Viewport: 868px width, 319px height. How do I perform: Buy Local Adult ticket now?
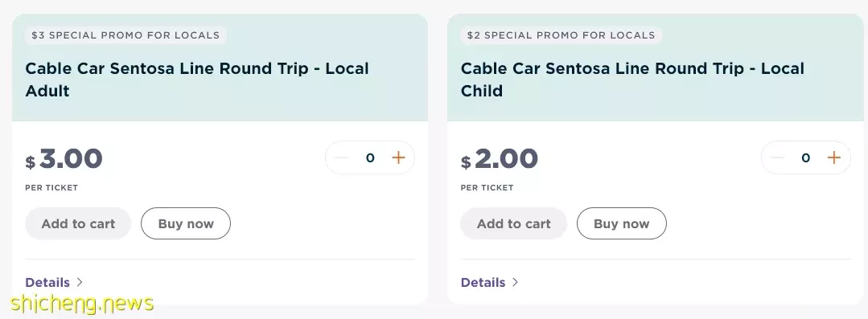point(186,223)
